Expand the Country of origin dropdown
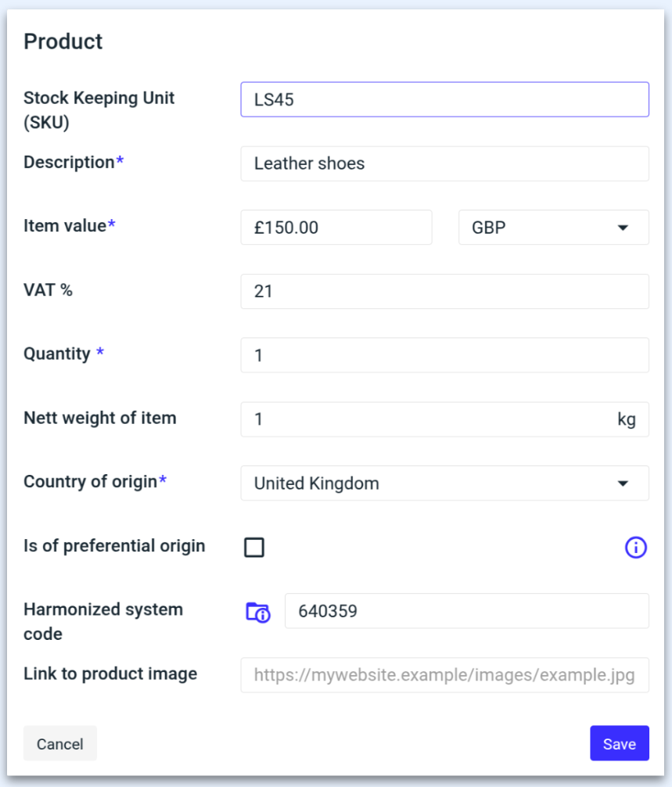 click(x=444, y=483)
